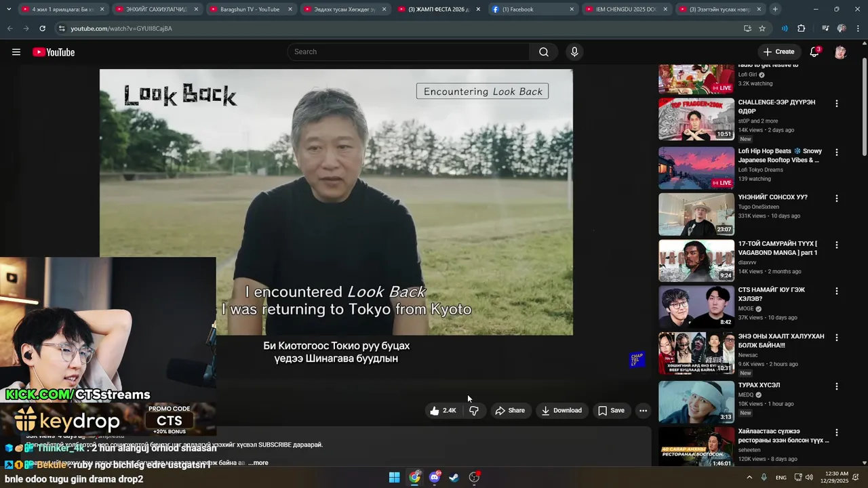This screenshot has height=488, width=868.
Task: Click the Download button
Action: [x=561, y=411]
